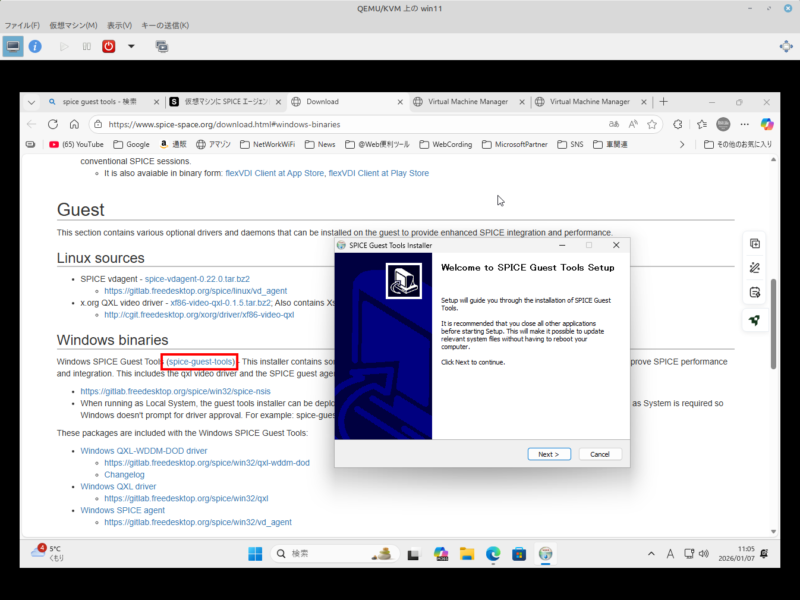Expand the shutdown options dropdown arrow
800x600 pixels.
point(131,46)
